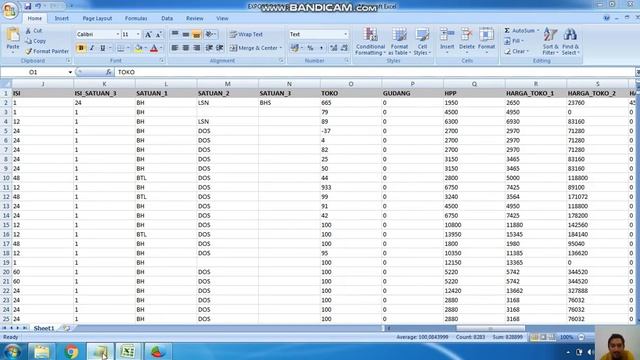Image resolution: width=640 pixels, height=360 pixels.
Task: Click the Format cells button
Action: coord(486,41)
